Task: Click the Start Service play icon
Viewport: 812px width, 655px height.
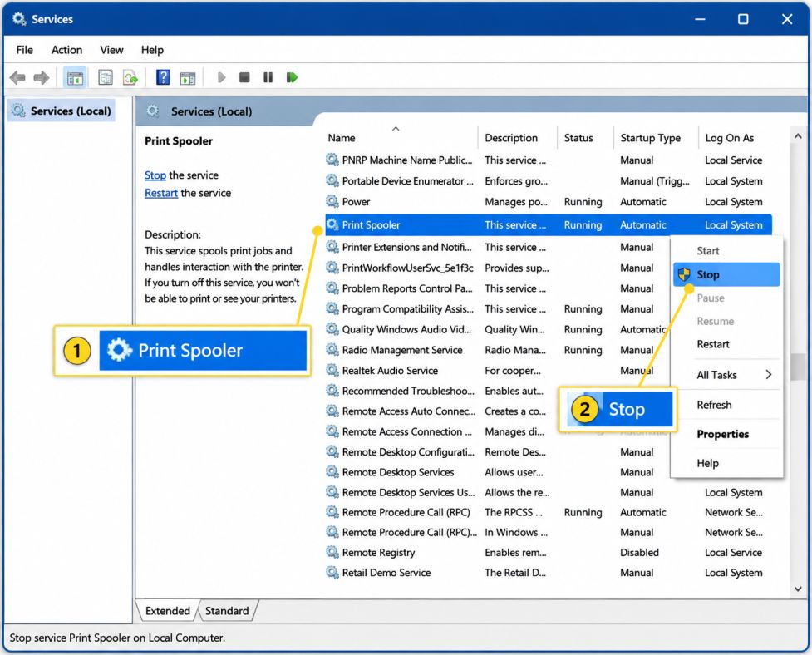Action: click(x=222, y=77)
